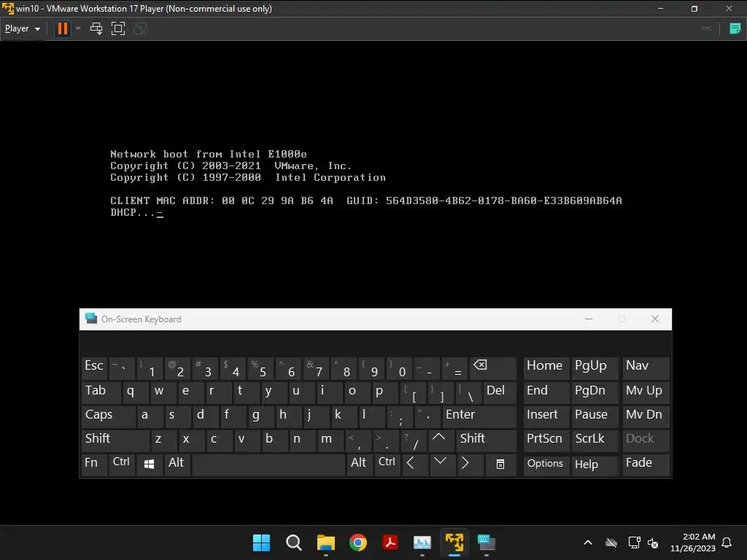Toggle the right Ctrl key
The image size is (747, 560).
tap(387, 464)
